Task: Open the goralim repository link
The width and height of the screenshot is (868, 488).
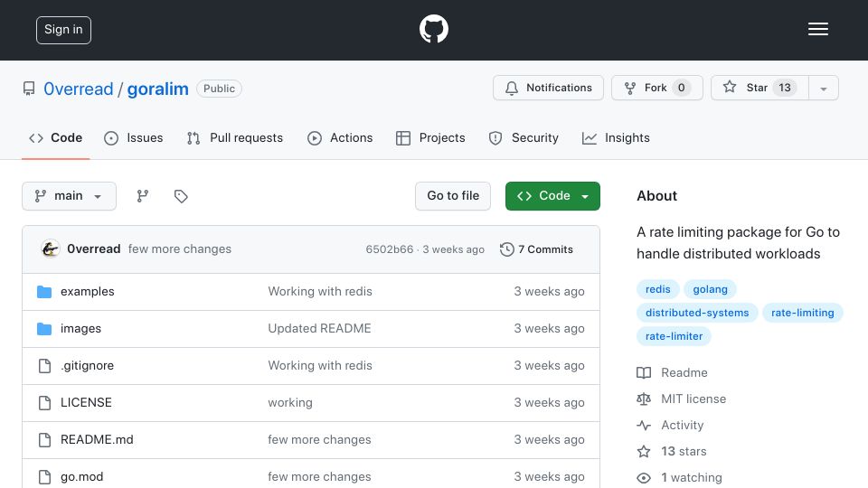Action: [157, 89]
